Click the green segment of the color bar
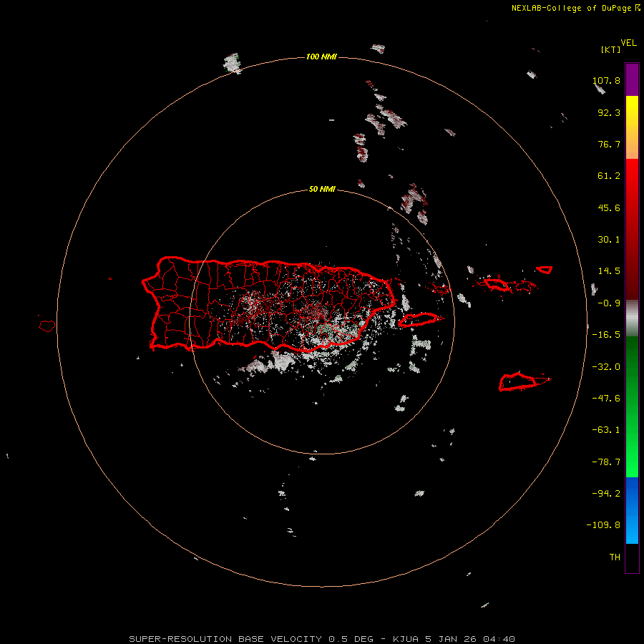The width and height of the screenshot is (644, 644). pyautogui.click(x=632, y=406)
